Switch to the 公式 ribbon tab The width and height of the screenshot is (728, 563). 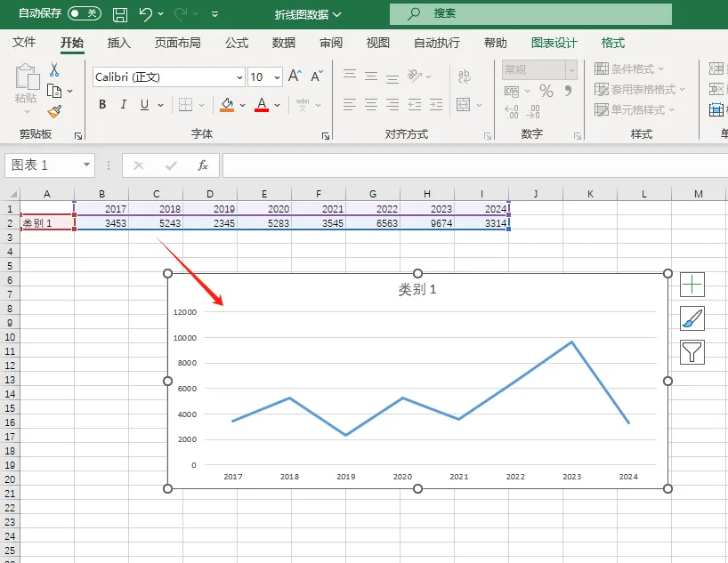237,43
